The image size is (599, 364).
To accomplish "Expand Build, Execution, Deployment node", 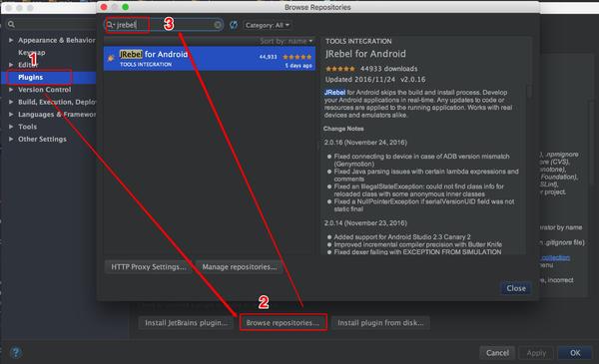I will (x=11, y=102).
